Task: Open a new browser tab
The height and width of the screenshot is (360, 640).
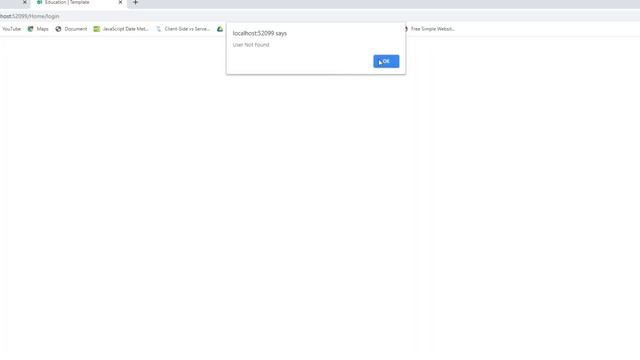Action: (x=135, y=2)
